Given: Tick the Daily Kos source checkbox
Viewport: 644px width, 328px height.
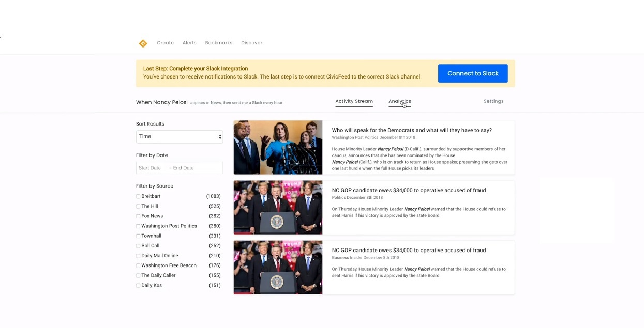Looking at the screenshot, I should [x=138, y=286].
